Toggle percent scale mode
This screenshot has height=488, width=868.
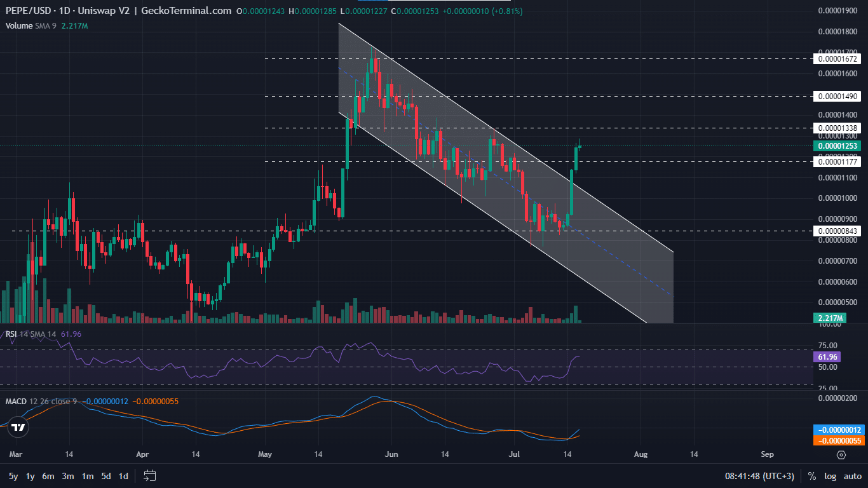tap(812, 476)
